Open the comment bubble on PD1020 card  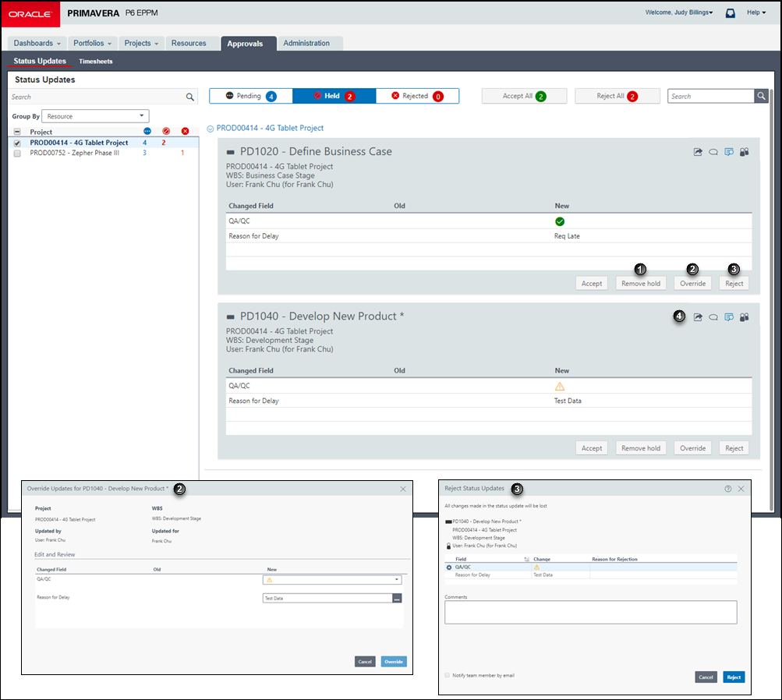click(x=713, y=152)
